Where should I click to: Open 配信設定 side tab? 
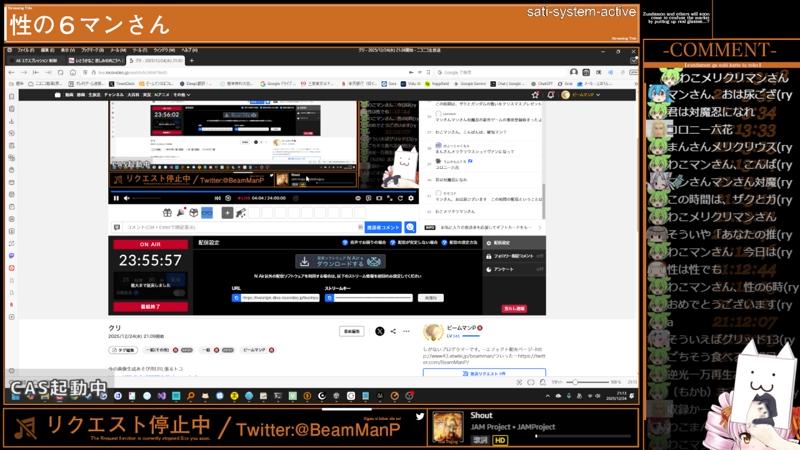coord(514,243)
